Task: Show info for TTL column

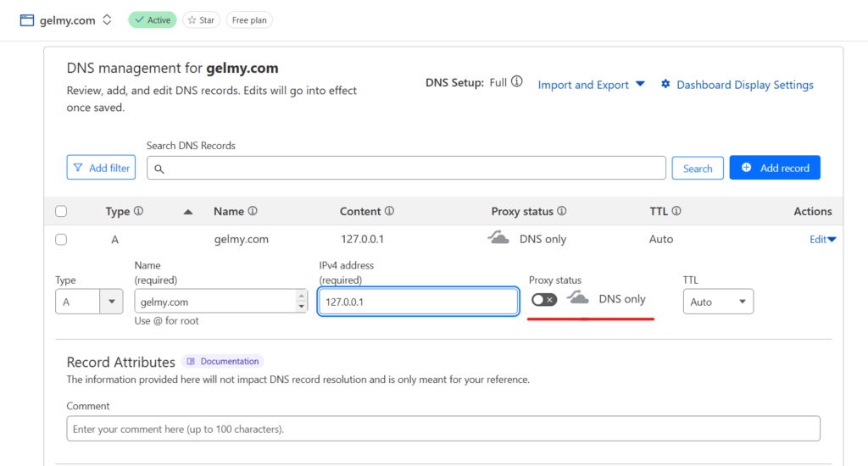Action: click(x=676, y=211)
